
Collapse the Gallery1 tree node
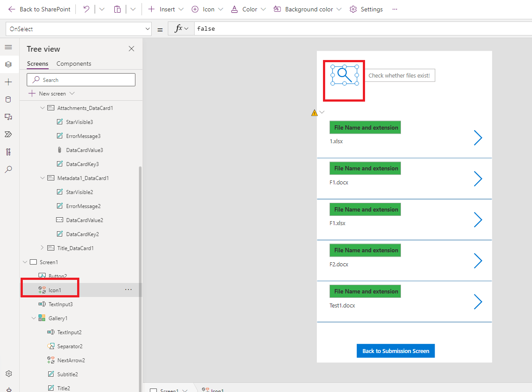(x=33, y=318)
